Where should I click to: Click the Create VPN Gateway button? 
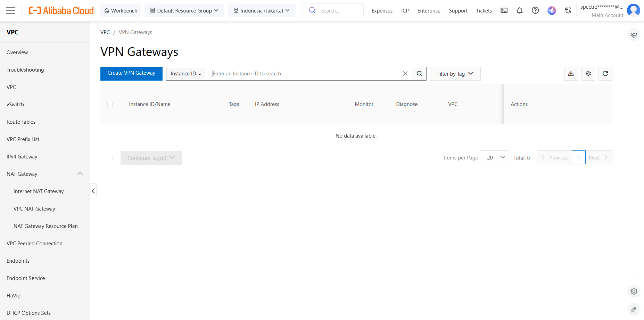(131, 73)
